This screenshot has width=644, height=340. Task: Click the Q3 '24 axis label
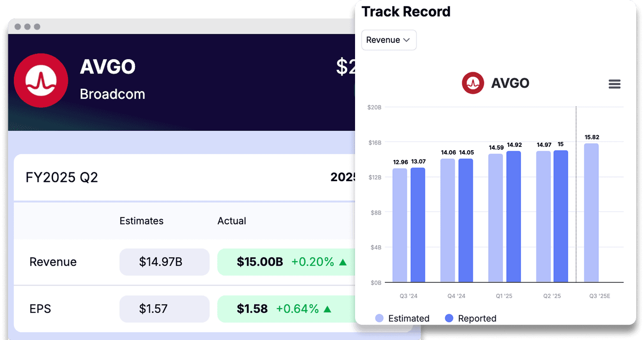tap(409, 296)
